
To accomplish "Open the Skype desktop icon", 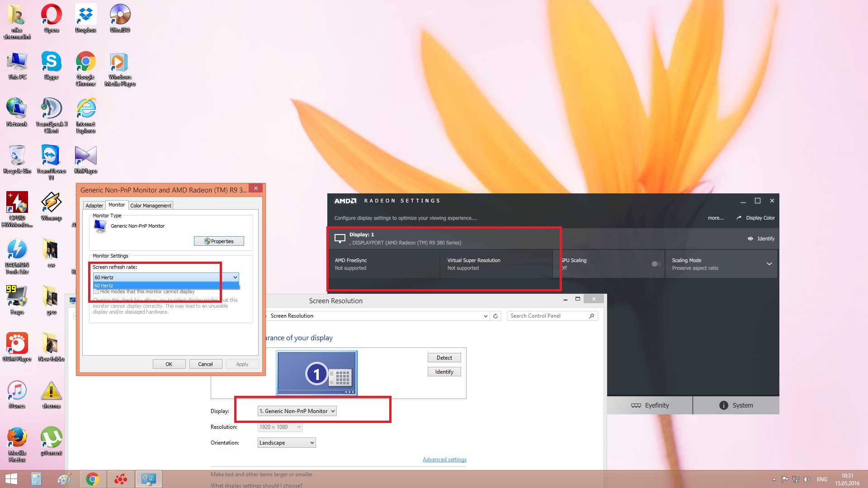I will [x=51, y=62].
